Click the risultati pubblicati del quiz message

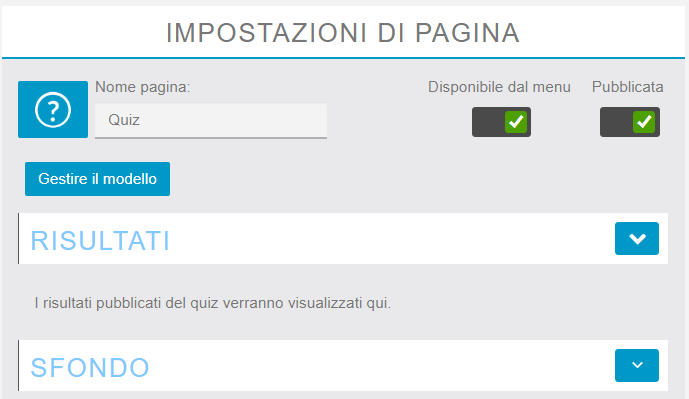coord(213,303)
